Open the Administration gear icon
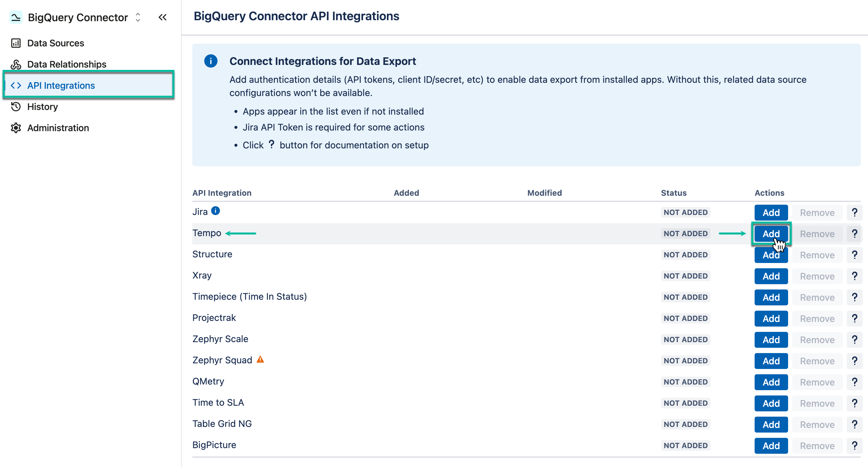The image size is (868, 467). 16,128
